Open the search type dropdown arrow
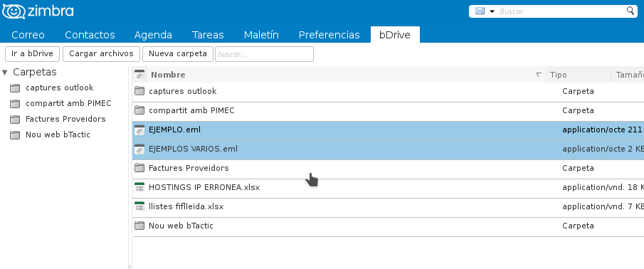Image resolution: width=644 pixels, height=269 pixels. point(492,11)
